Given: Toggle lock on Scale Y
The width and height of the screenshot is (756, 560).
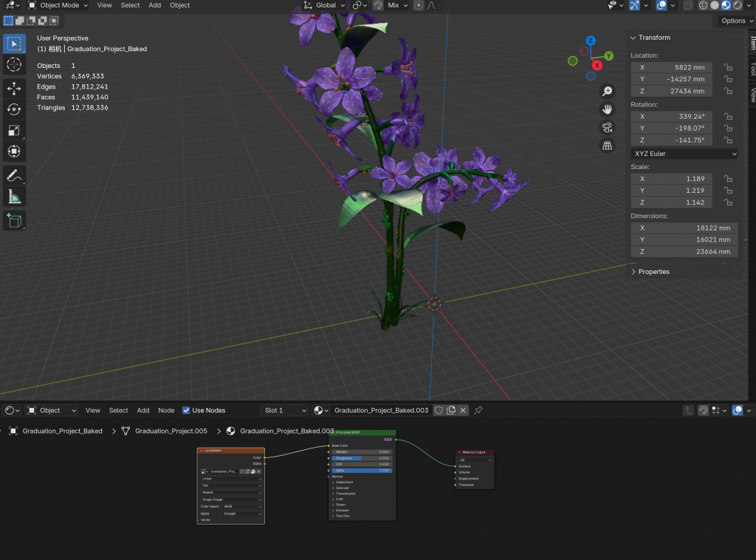Looking at the screenshot, I should pyautogui.click(x=729, y=191).
